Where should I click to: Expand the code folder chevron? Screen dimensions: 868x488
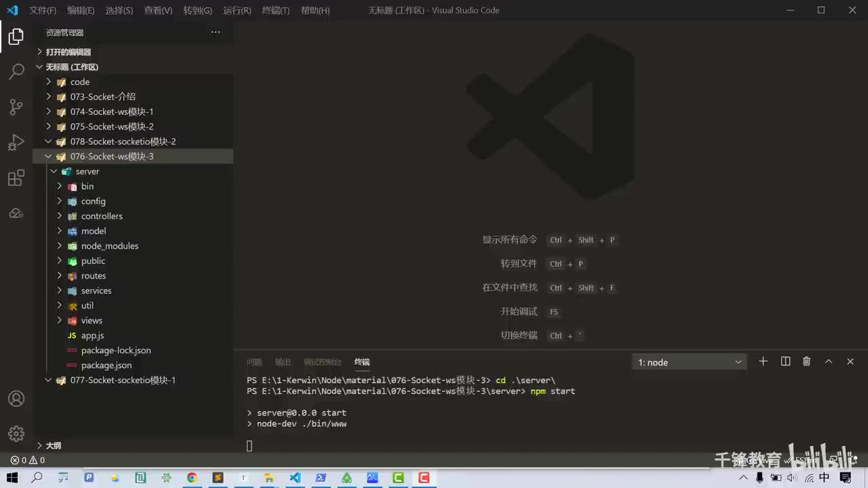(x=48, y=82)
